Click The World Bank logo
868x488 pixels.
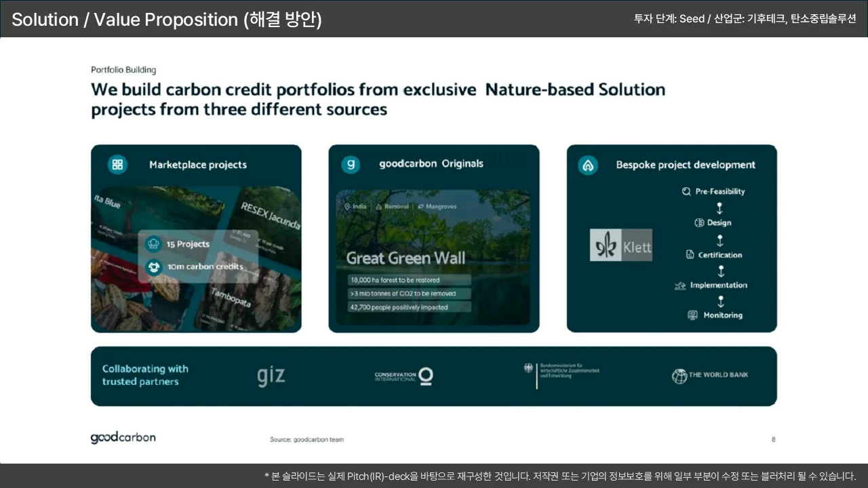pyautogui.click(x=709, y=375)
